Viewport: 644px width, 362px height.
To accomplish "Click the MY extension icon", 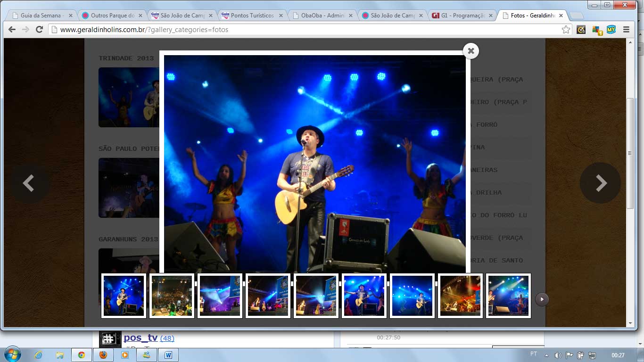I will 611,29.
